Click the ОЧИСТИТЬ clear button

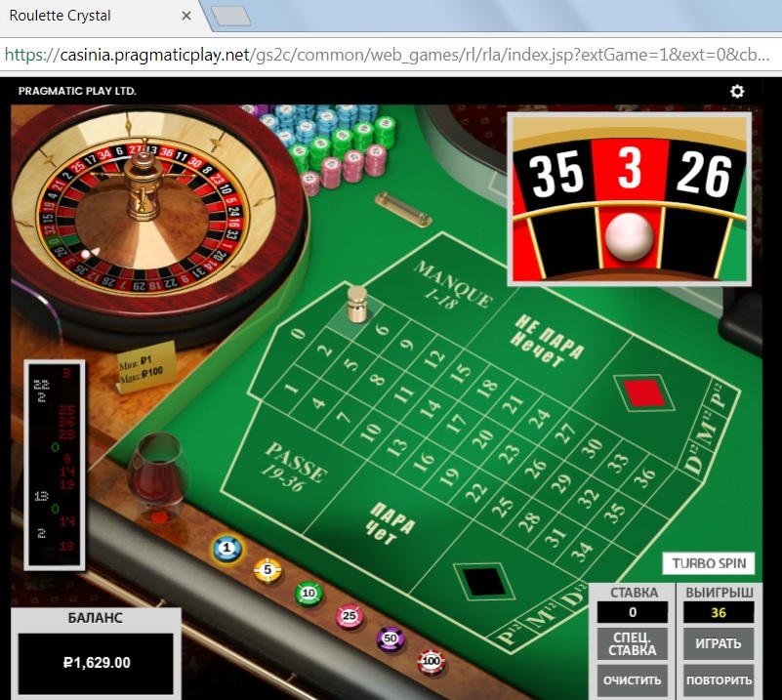point(633,681)
